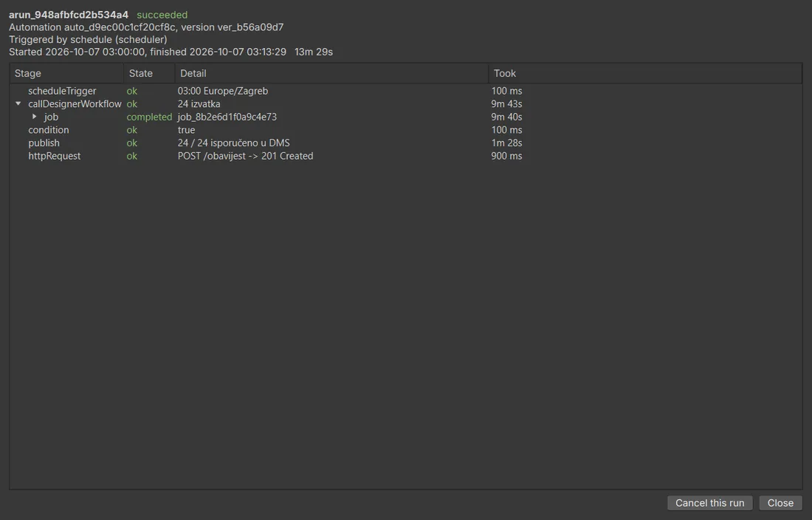The image size is (812, 520).
Task: Click the '900 ms' httpRequest duration
Action: pyautogui.click(x=506, y=155)
